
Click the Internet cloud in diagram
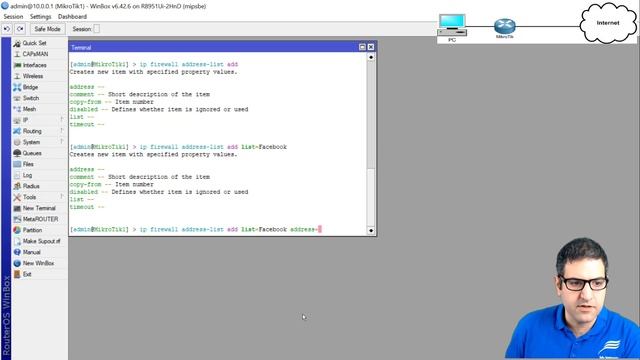(608, 23)
